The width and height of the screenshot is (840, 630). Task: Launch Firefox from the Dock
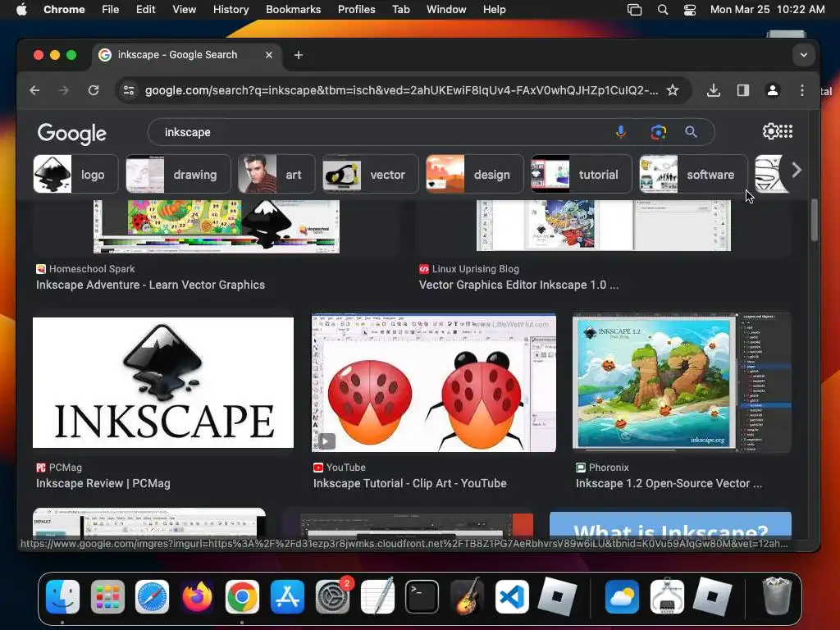[x=197, y=597]
